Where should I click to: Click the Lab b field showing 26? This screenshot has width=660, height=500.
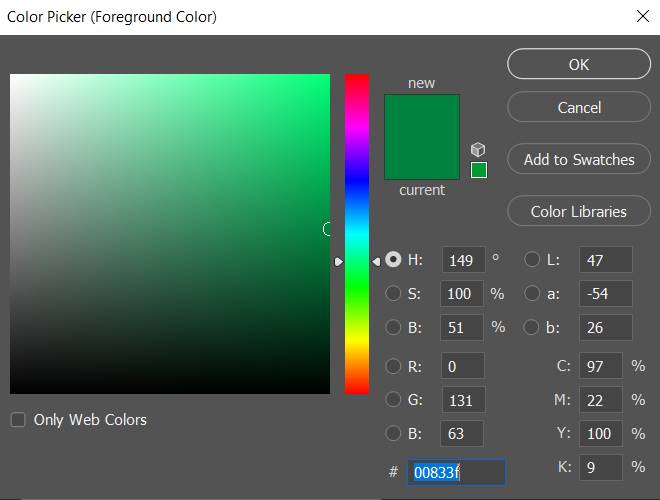pos(605,327)
